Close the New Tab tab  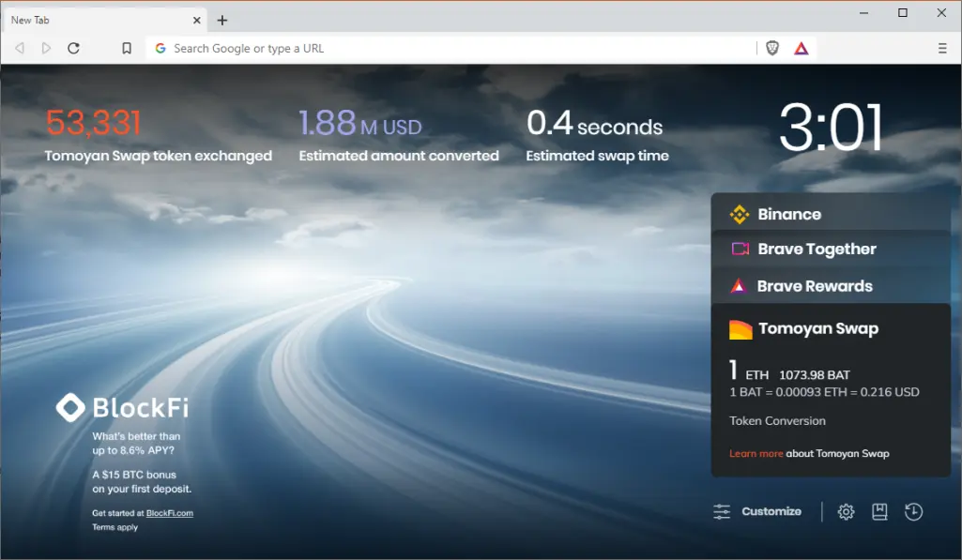196,21
